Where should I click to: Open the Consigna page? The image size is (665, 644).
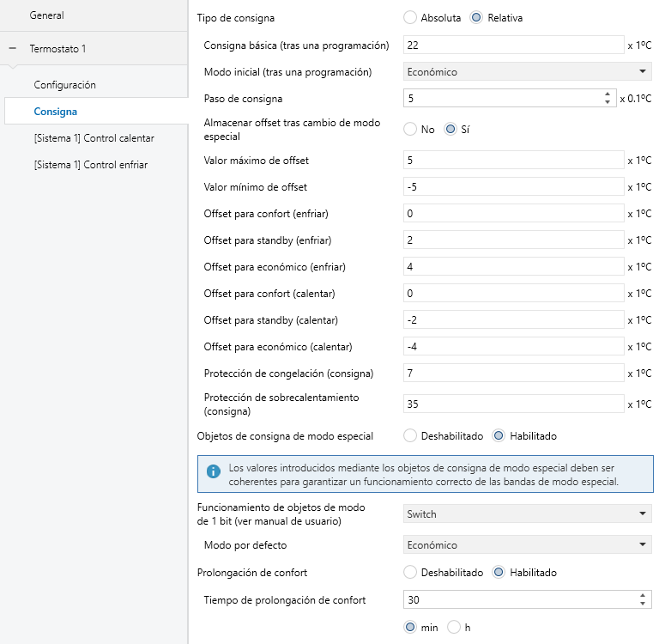tap(96, 112)
